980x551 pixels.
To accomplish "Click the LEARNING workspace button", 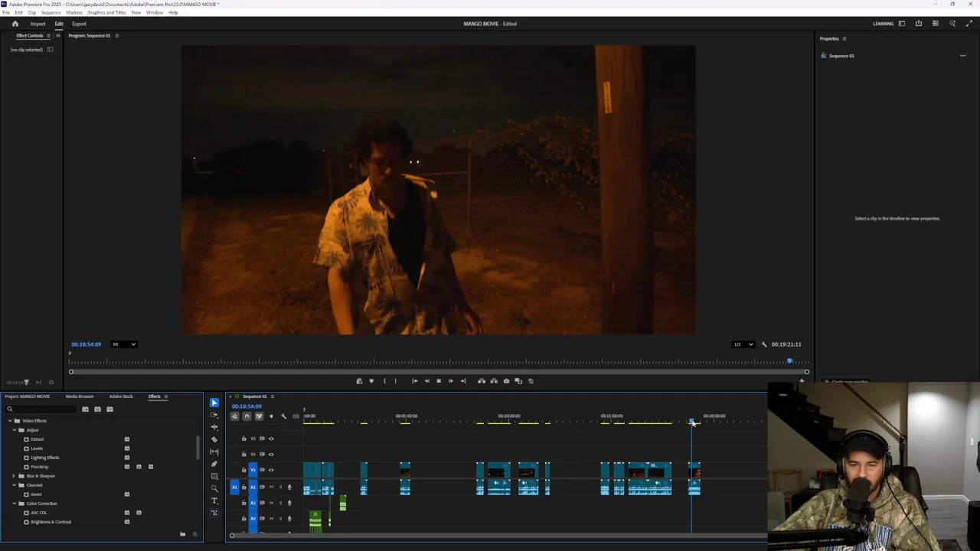I will pyautogui.click(x=883, y=24).
